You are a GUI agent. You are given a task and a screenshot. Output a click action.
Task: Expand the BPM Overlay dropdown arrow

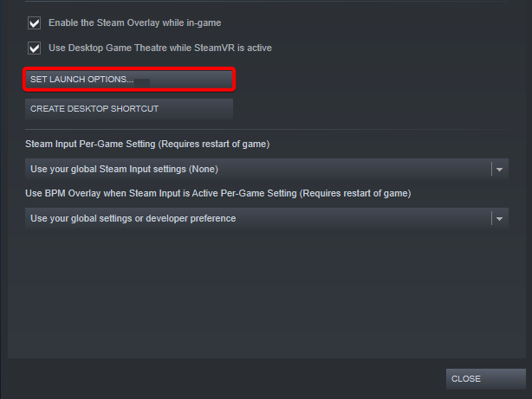499,219
